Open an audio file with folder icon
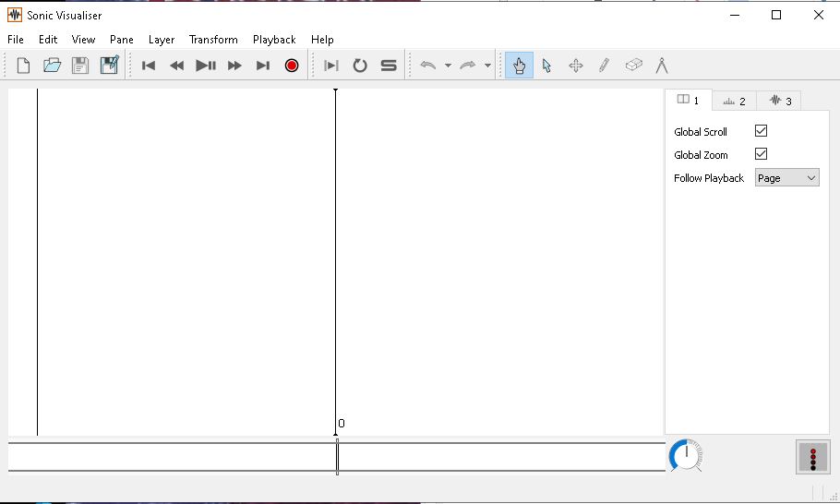 [53, 66]
